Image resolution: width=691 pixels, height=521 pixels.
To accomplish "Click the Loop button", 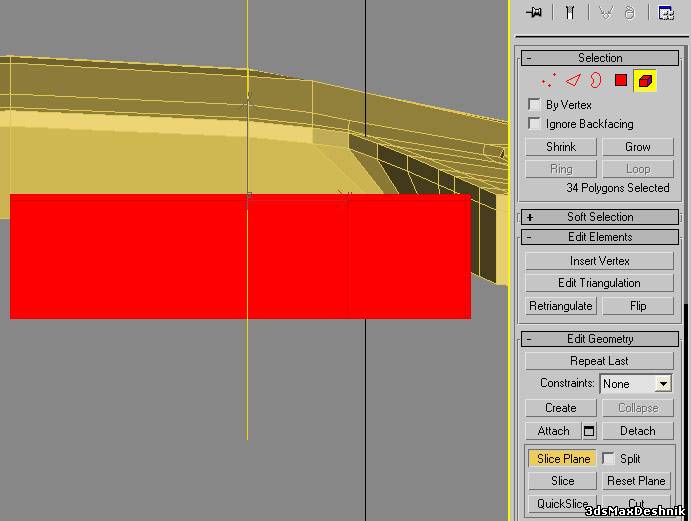I will click(x=638, y=169).
